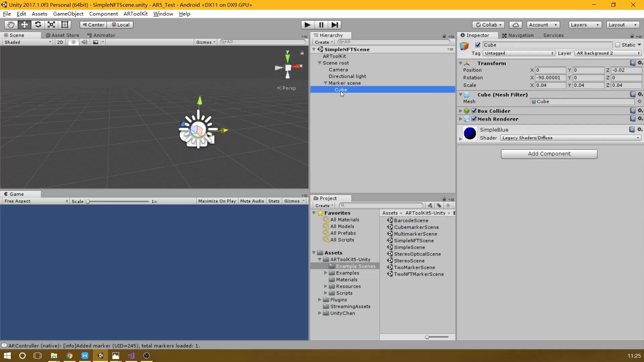
Task: Select the Hand tool in toolbar
Action: [11, 25]
